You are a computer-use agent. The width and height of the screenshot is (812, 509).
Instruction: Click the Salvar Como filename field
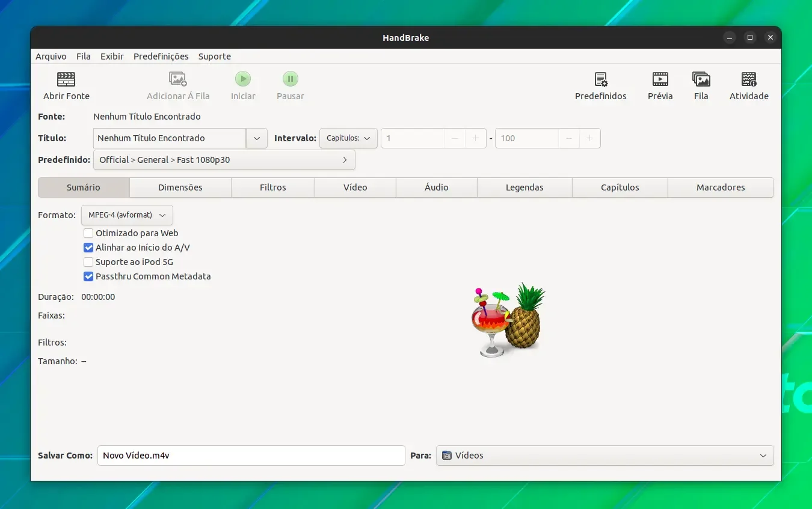pos(251,456)
